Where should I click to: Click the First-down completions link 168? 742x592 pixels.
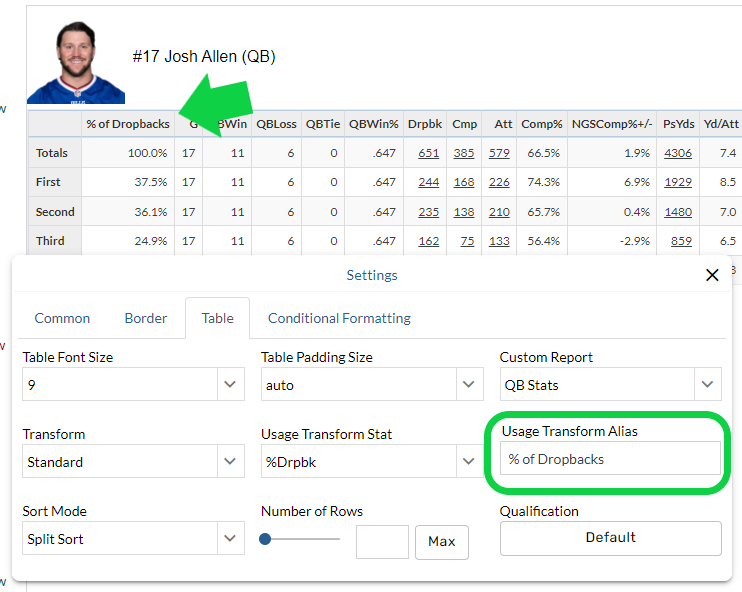pyautogui.click(x=464, y=182)
